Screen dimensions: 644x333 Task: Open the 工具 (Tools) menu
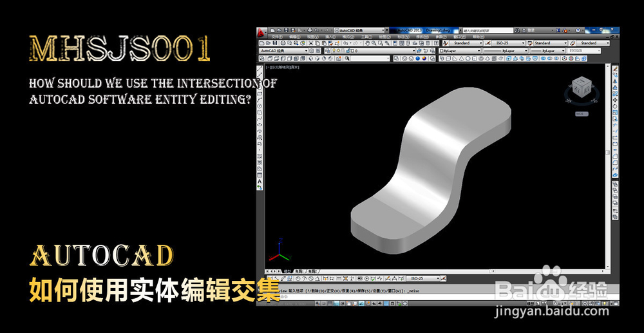pyautogui.click(x=367, y=37)
